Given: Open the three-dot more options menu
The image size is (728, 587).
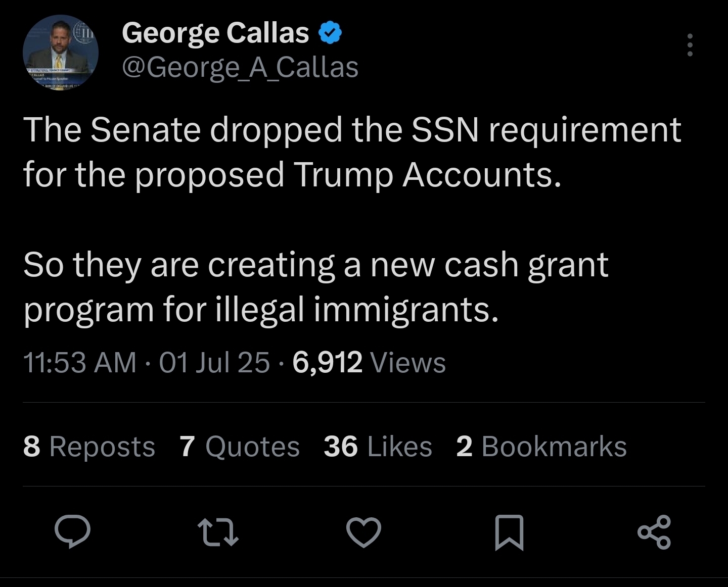Looking at the screenshot, I should pyautogui.click(x=690, y=45).
